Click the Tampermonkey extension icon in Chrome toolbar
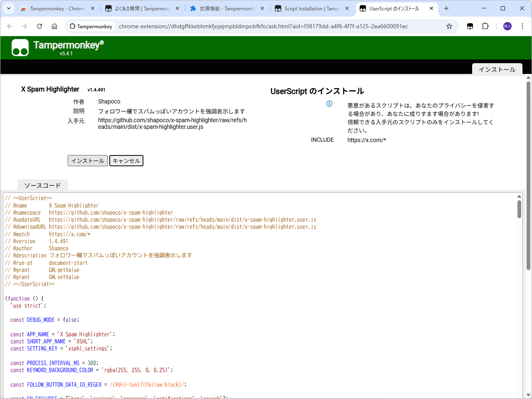 (x=470, y=26)
